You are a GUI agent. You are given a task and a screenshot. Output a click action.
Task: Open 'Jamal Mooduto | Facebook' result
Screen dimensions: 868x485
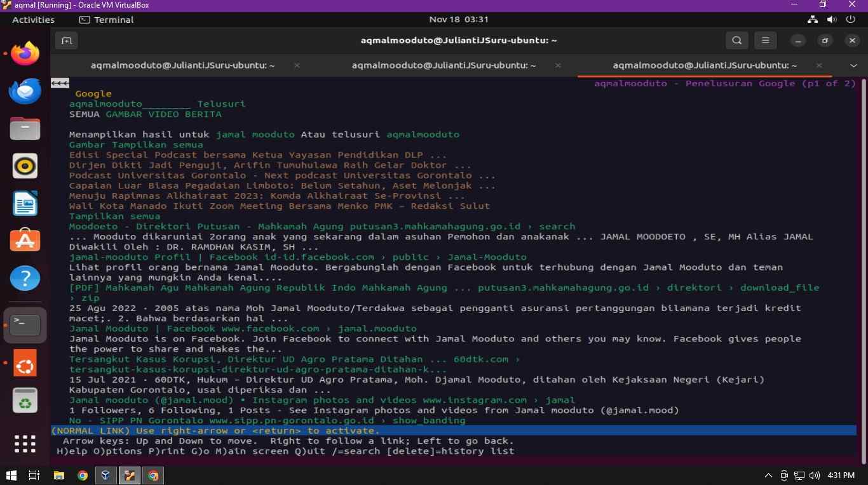coord(243,329)
